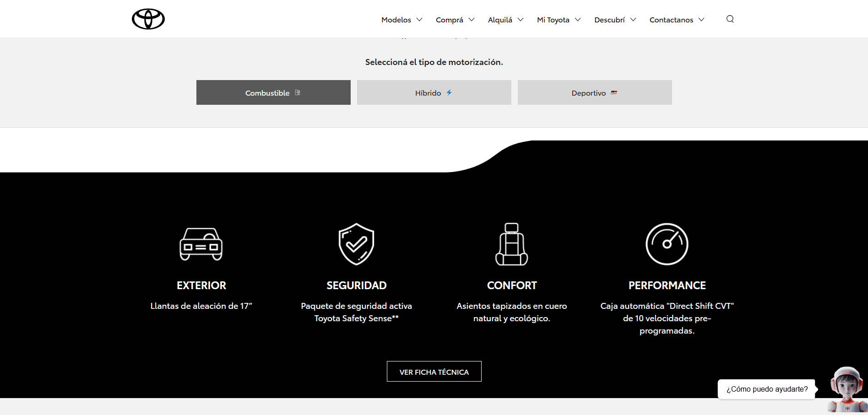The image size is (868, 415).
Task: Click the VER FICHA TÉCNICA button
Action: (434, 372)
